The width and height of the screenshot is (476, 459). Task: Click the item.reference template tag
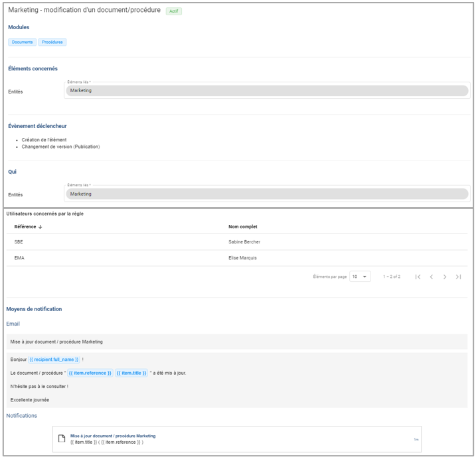pyautogui.click(x=90, y=373)
